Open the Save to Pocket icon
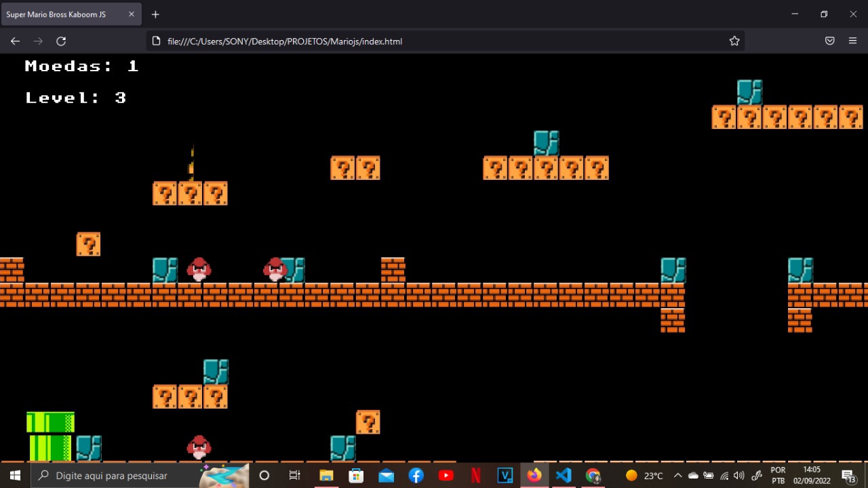The height and width of the screenshot is (488, 868). coord(829,41)
